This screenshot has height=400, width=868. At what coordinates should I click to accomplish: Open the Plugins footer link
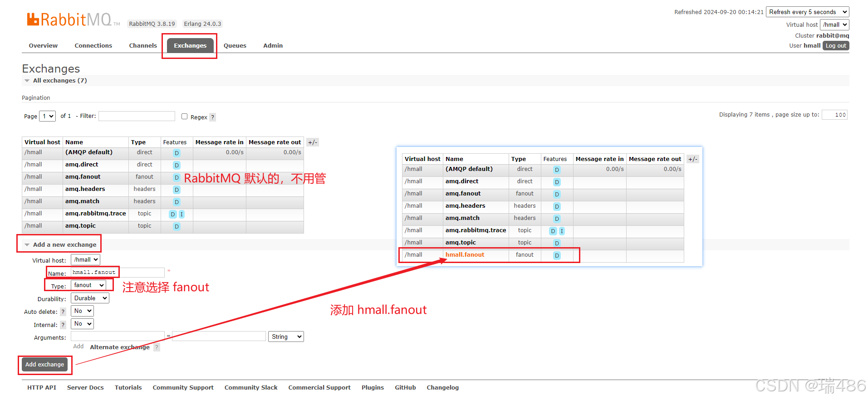373,388
